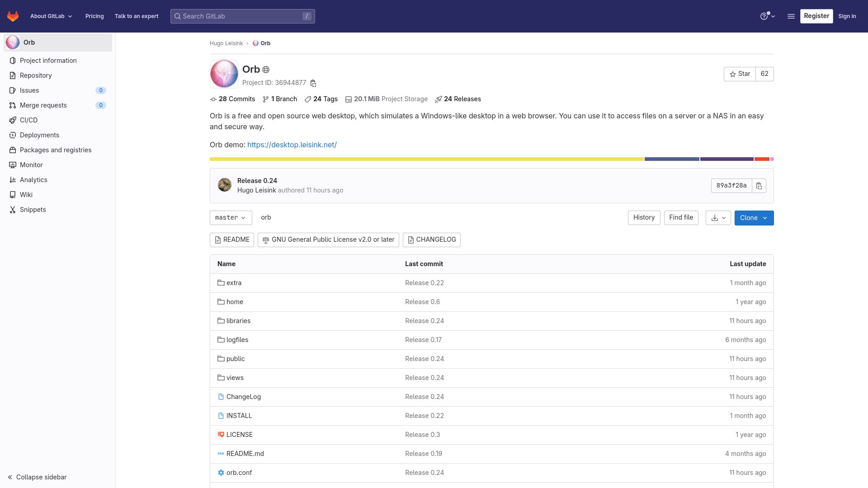This screenshot has height=488, width=868.
Task: Open the views folder
Action: (x=235, y=378)
